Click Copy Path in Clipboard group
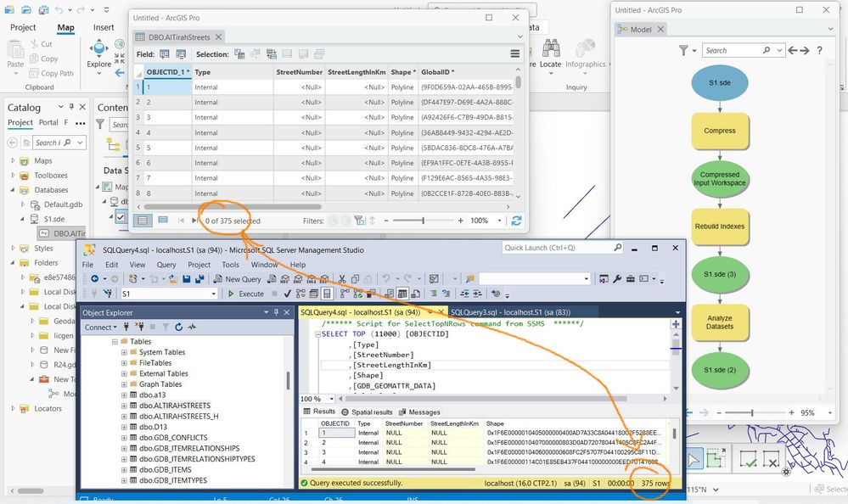 [x=52, y=73]
